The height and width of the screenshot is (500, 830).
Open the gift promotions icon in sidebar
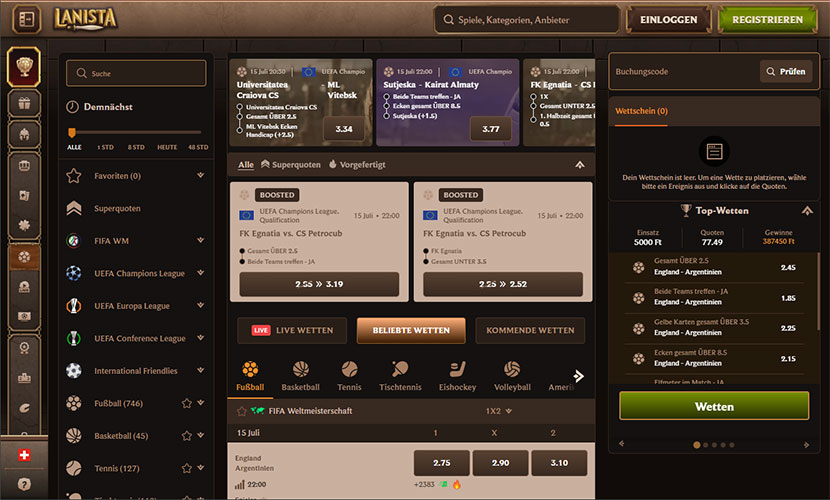click(x=24, y=103)
